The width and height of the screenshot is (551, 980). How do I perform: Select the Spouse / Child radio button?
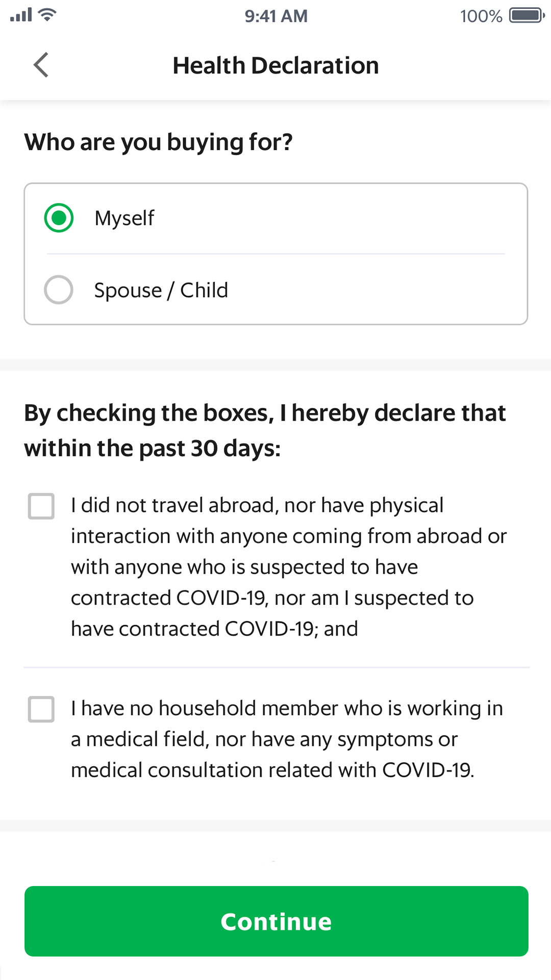pos(59,290)
